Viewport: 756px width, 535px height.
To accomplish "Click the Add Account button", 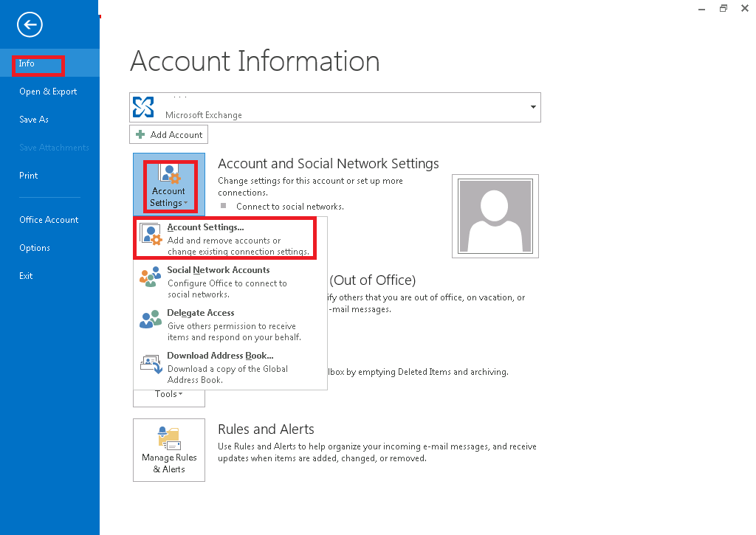I will (x=168, y=134).
